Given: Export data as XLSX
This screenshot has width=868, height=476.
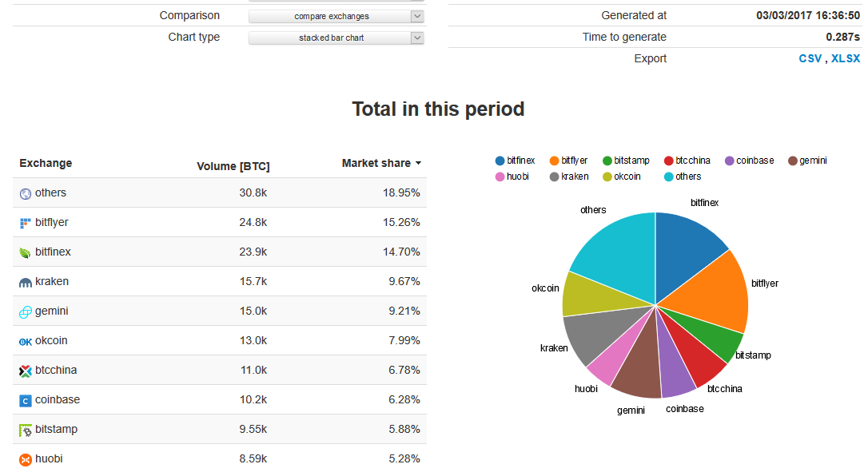Looking at the screenshot, I should tap(846, 58).
